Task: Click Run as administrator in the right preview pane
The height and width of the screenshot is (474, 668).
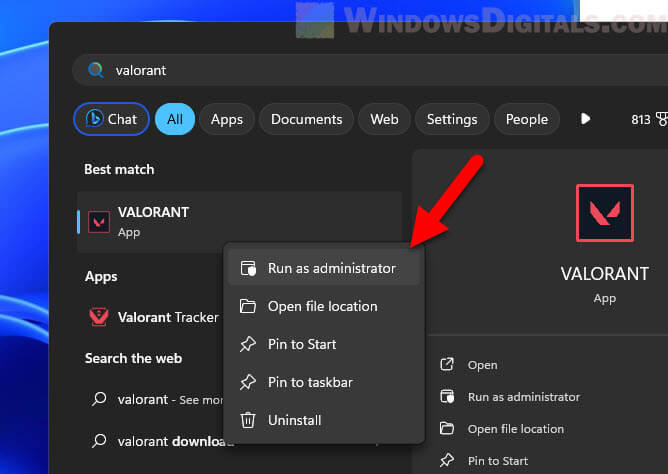Action: (x=524, y=397)
